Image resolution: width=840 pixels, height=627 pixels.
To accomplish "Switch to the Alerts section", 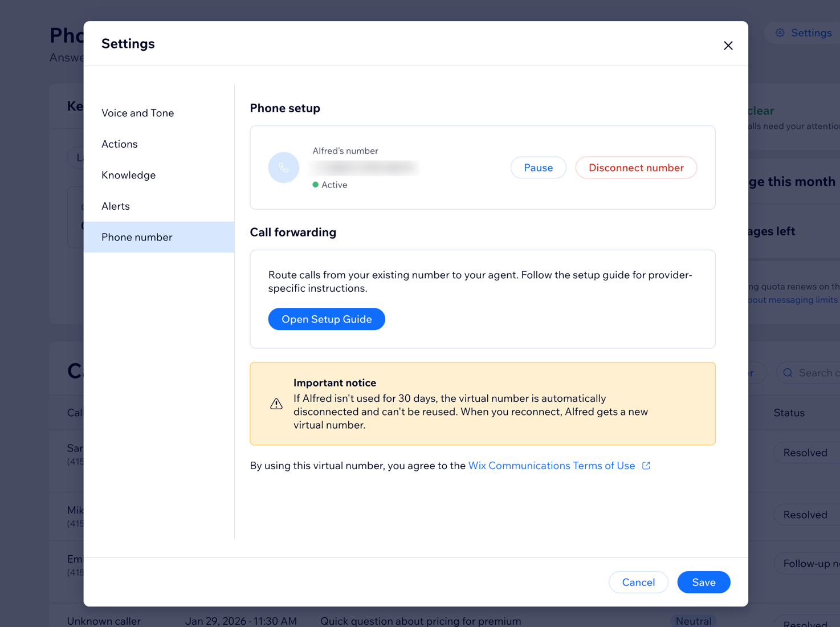I will click(159, 206).
